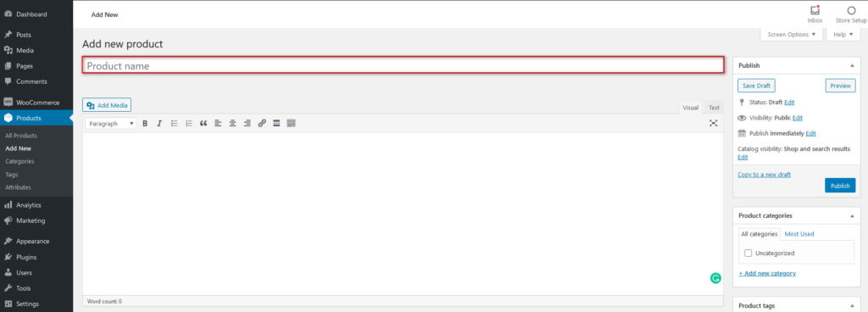Click the Add new category link
868x312 pixels.
(x=766, y=273)
